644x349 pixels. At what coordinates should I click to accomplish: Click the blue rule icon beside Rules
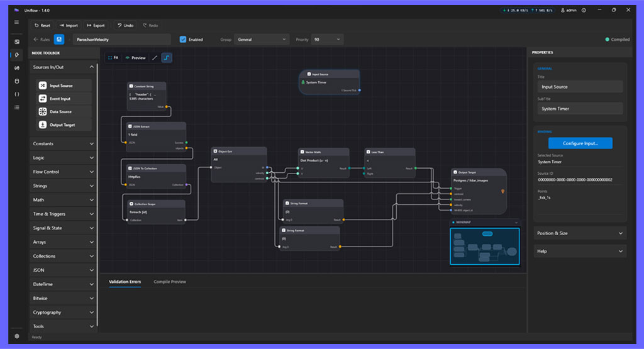point(59,40)
